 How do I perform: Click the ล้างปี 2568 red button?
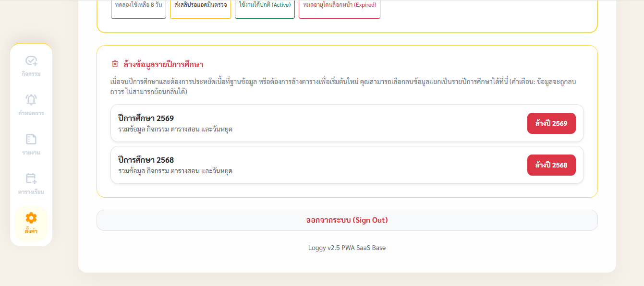click(x=551, y=165)
